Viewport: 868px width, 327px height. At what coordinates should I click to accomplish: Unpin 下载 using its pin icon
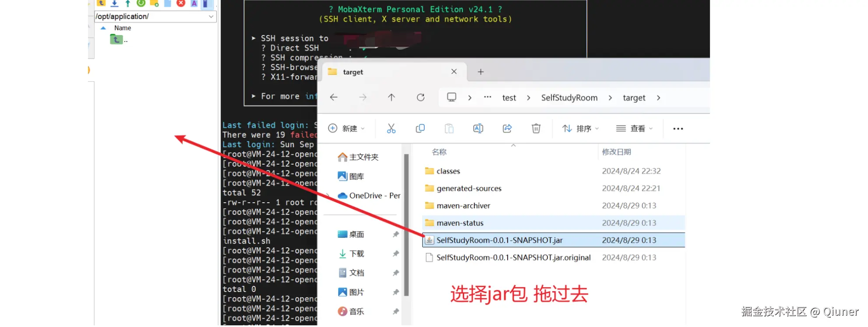tap(396, 253)
